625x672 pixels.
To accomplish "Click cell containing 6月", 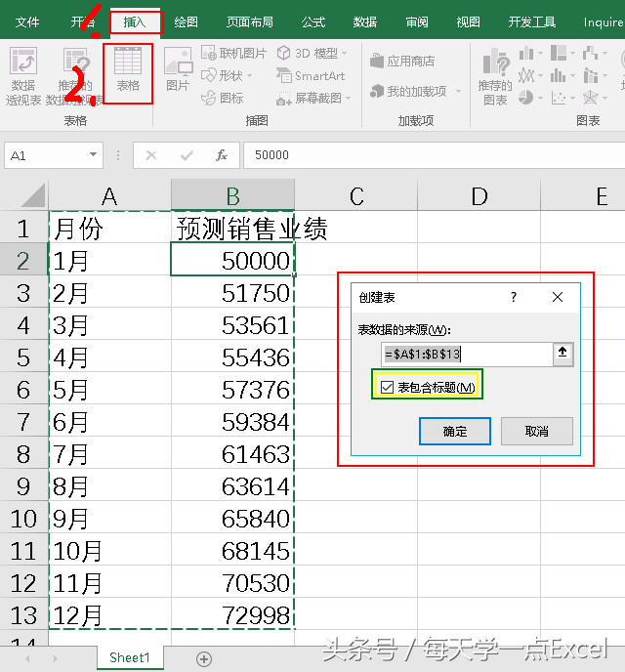I will (109, 422).
